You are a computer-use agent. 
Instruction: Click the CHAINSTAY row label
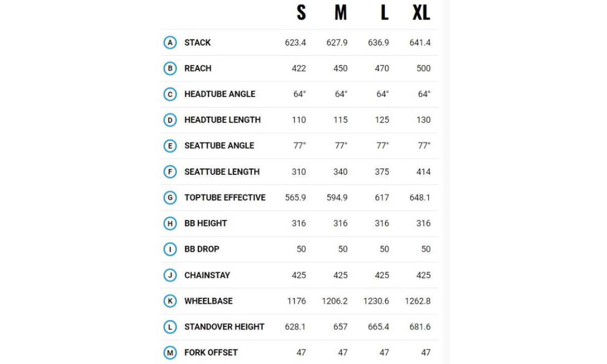tap(207, 275)
